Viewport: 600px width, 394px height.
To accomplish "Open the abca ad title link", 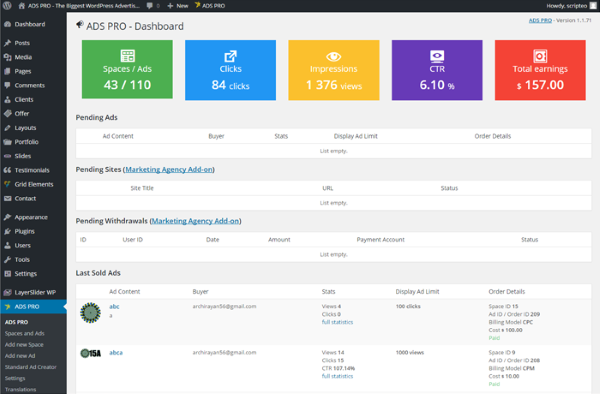I will pyautogui.click(x=116, y=353).
